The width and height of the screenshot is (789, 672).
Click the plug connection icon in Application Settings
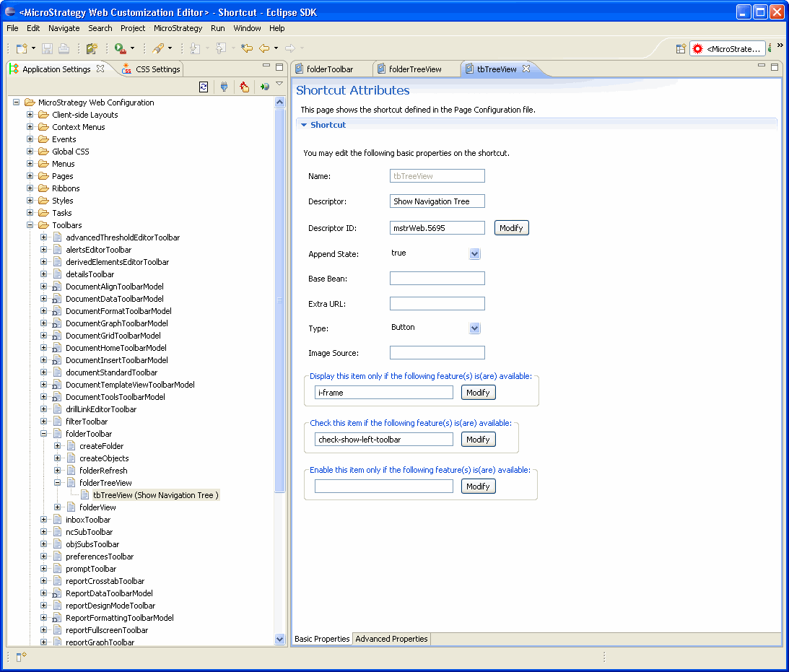(x=224, y=87)
